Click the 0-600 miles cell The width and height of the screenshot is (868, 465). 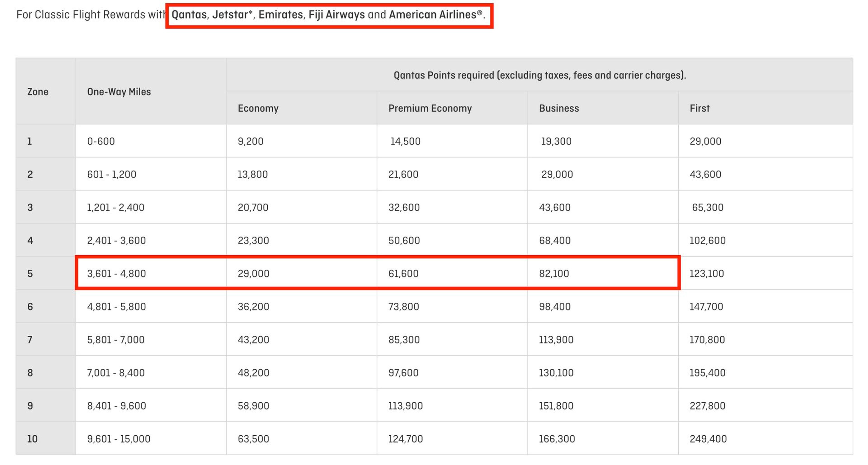(151, 141)
